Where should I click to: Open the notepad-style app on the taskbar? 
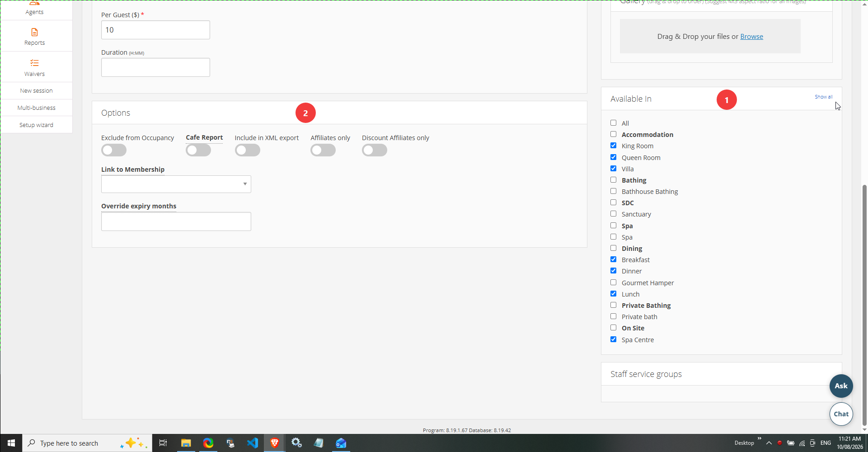(x=319, y=443)
